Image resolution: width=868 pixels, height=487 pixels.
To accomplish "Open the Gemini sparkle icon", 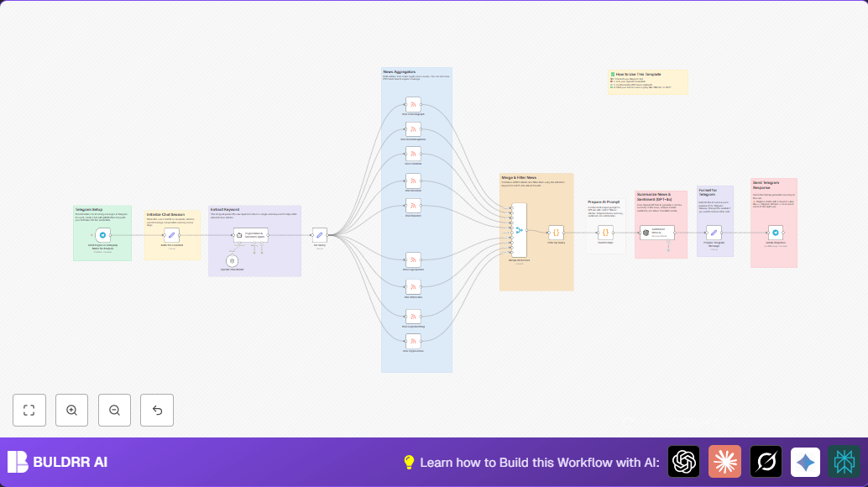I will click(805, 462).
